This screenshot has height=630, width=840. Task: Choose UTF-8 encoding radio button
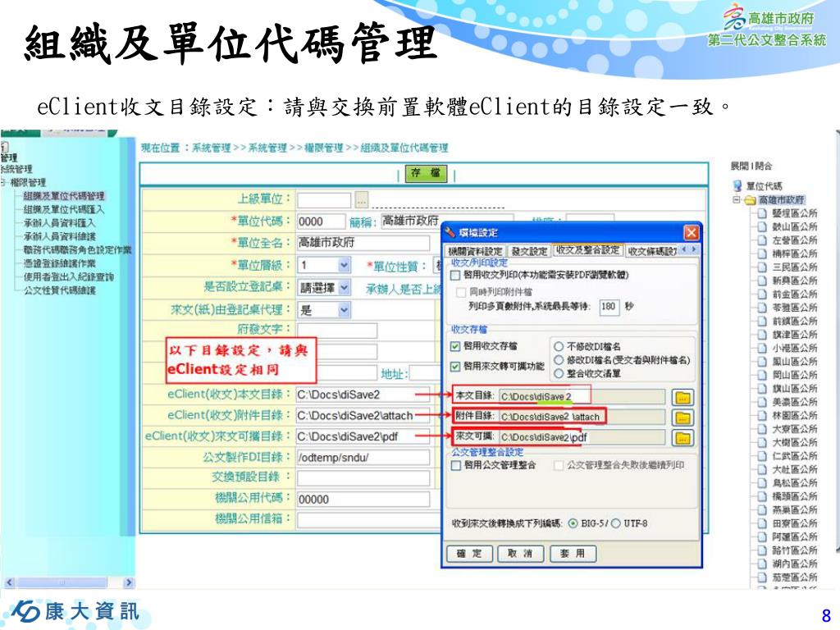tap(615, 523)
